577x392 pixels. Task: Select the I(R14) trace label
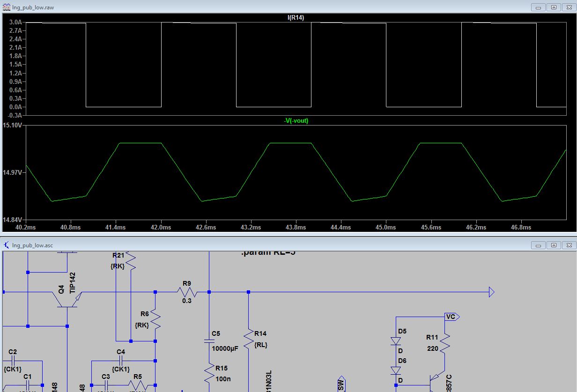296,18
